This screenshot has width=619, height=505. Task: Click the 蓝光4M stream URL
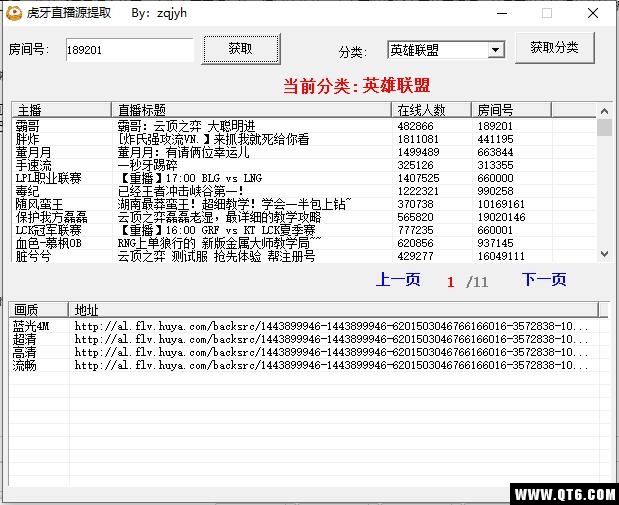331,327
